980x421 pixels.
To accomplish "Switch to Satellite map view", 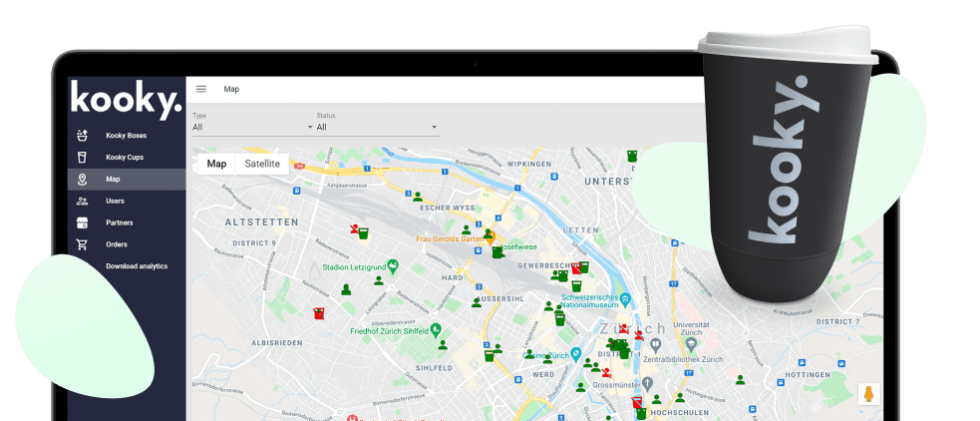I will coord(262,164).
